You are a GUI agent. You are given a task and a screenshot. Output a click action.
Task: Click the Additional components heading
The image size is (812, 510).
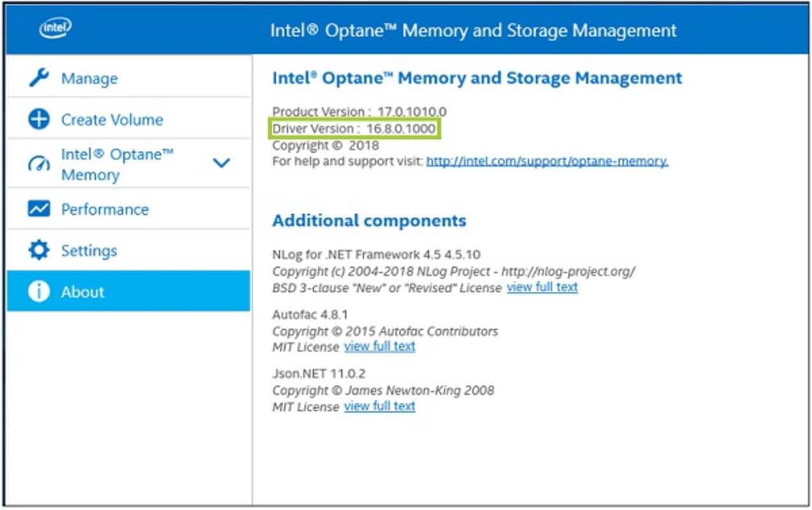click(x=369, y=221)
